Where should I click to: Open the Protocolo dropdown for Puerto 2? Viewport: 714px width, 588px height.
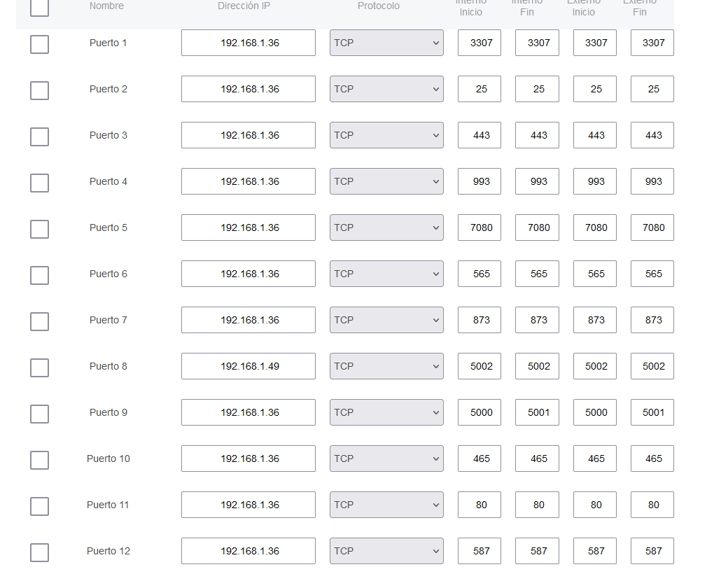click(x=386, y=89)
